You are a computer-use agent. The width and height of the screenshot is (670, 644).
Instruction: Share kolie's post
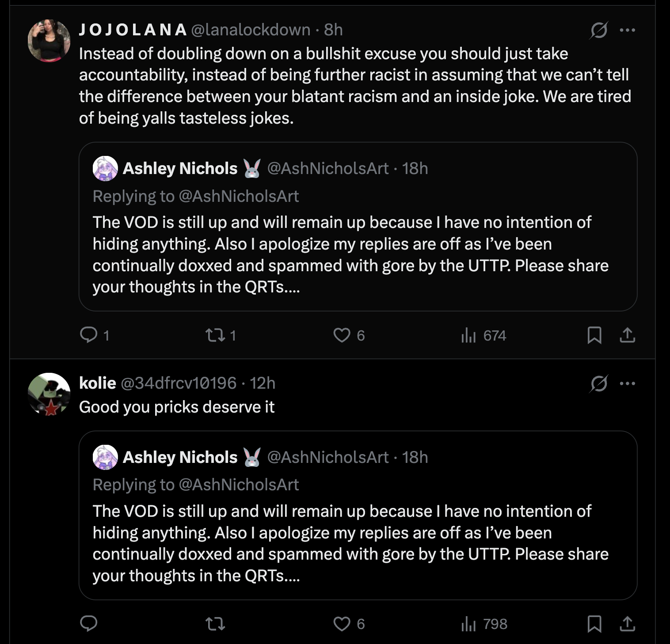(x=627, y=624)
